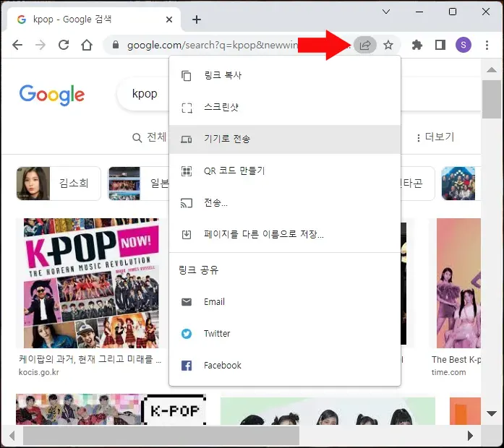
Task: Click group photo suggestion chip thumbnail
Action: coord(458,184)
